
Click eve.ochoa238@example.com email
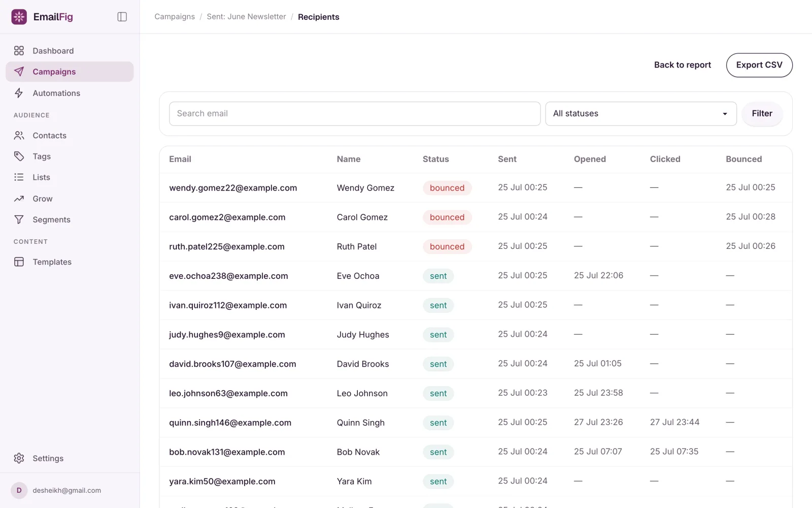coord(228,276)
